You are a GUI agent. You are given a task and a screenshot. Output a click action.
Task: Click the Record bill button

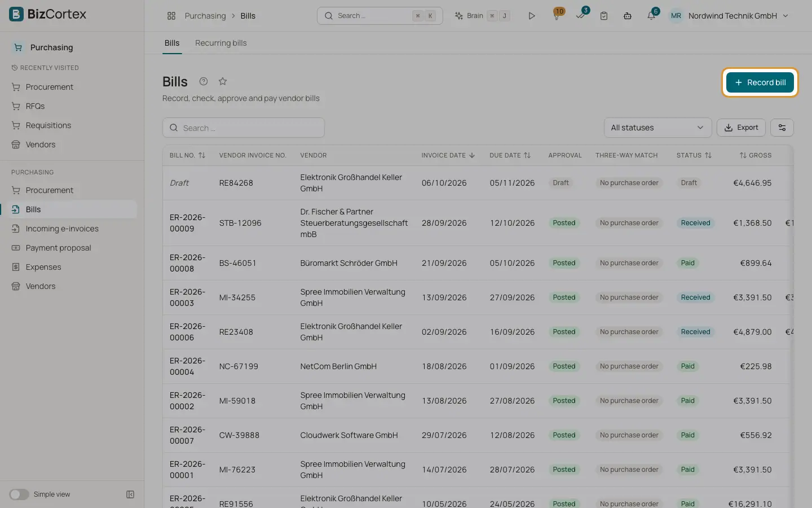tap(760, 82)
